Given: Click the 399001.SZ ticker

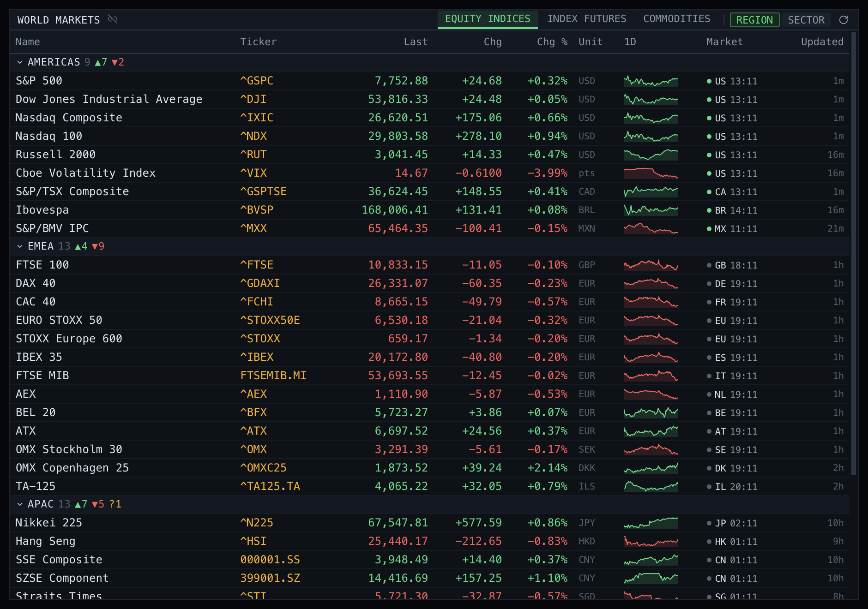Looking at the screenshot, I should coord(270,579).
